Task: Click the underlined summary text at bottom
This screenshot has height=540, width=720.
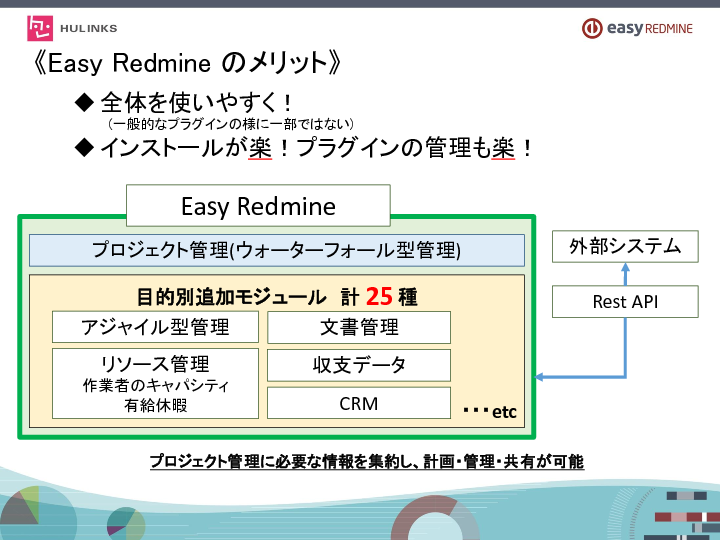Action: point(366,461)
